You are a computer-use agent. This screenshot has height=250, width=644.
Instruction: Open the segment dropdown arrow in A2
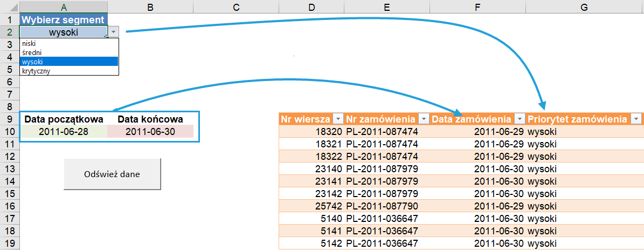113,32
